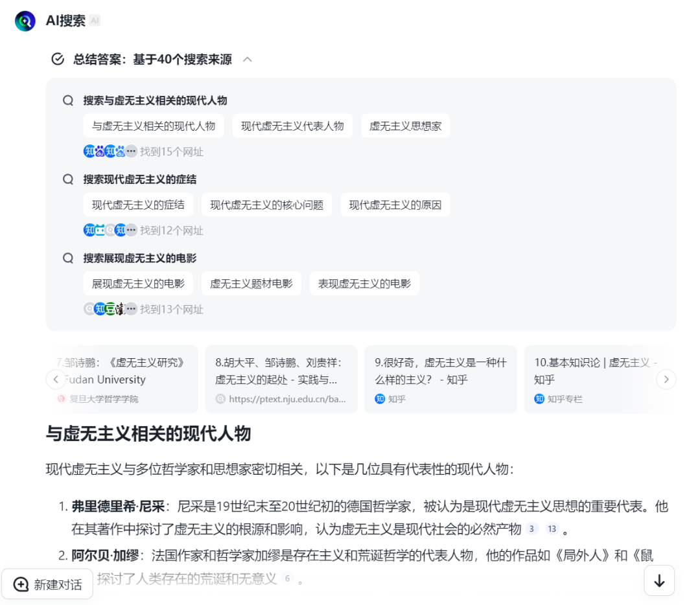Viewport: 700px width, 605px height.
Task: Select the 展现虚无主义的电影 query chip
Action: tap(138, 283)
